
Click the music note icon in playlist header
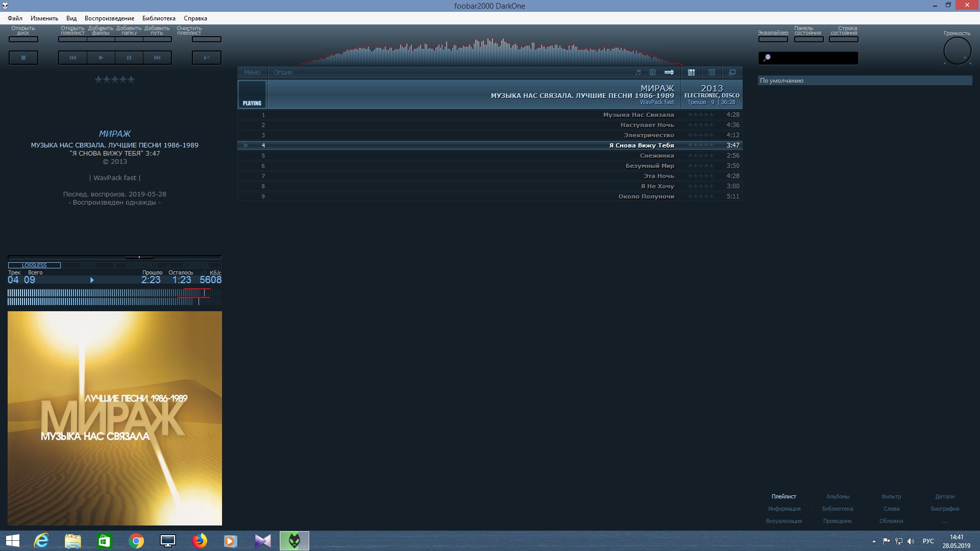click(638, 72)
